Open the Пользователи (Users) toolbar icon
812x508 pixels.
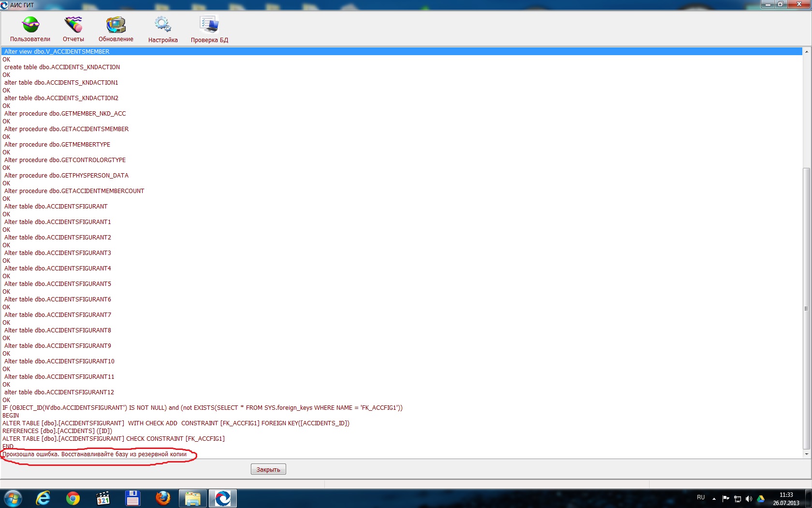click(30, 29)
